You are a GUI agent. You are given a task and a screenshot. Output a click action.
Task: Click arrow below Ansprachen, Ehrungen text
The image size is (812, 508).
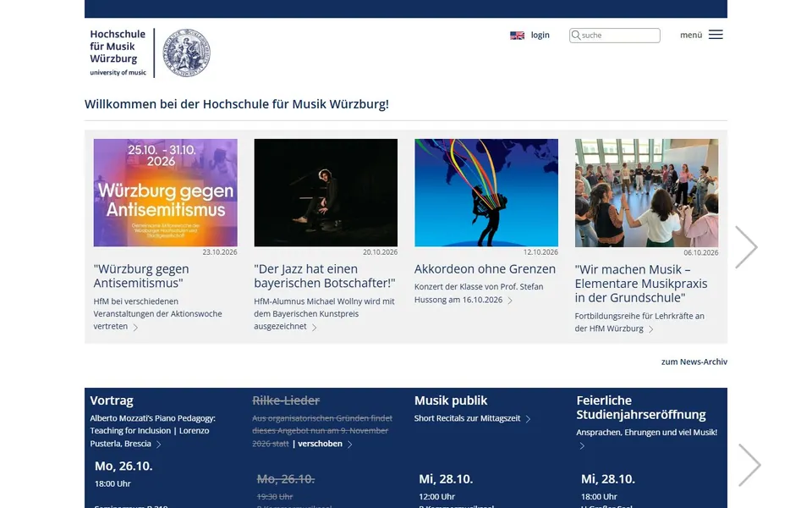[582, 446]
